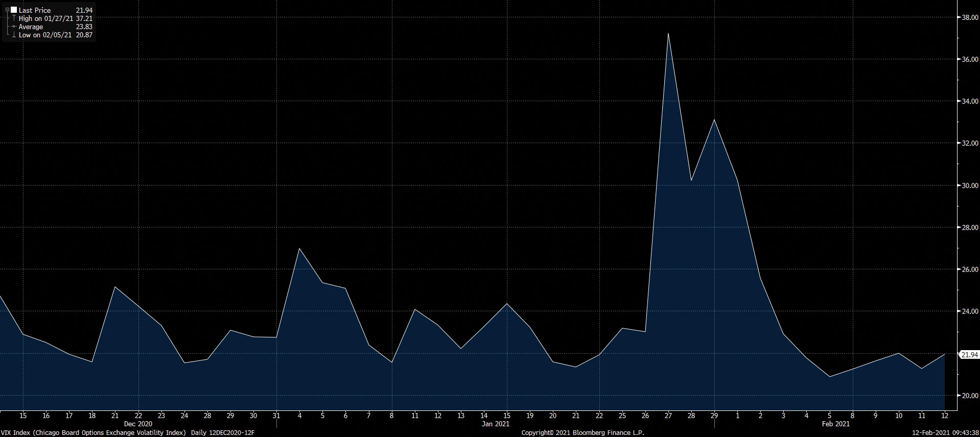Click the 30.00 y-axis label
This screenshot has width=980, height=437.
(x=970, y=186)
